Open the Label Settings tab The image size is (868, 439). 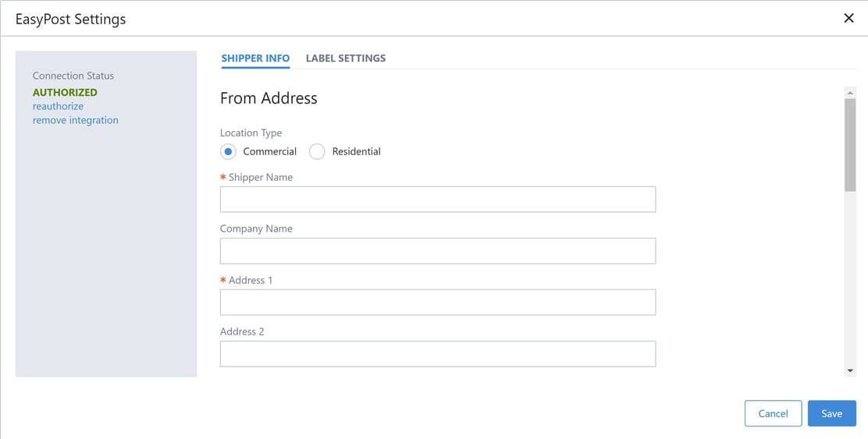[x=346, y=58]
